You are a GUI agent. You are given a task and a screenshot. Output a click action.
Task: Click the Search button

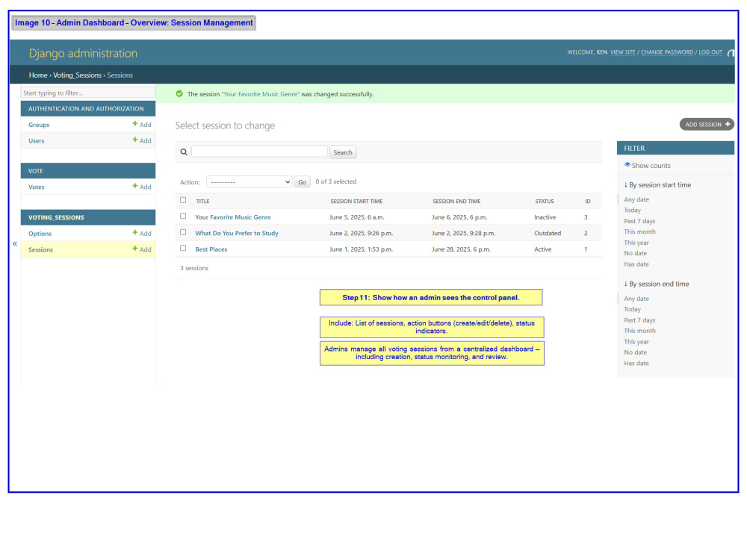343,152
